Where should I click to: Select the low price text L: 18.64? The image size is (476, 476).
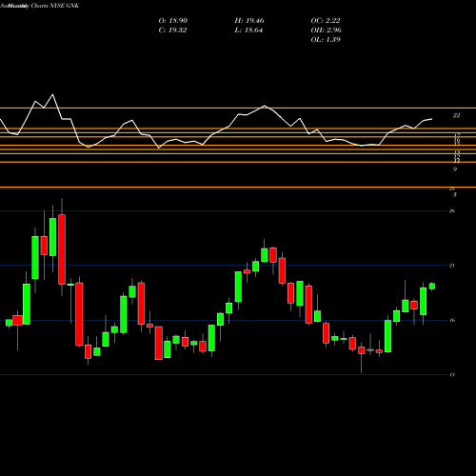coord(248,30)
